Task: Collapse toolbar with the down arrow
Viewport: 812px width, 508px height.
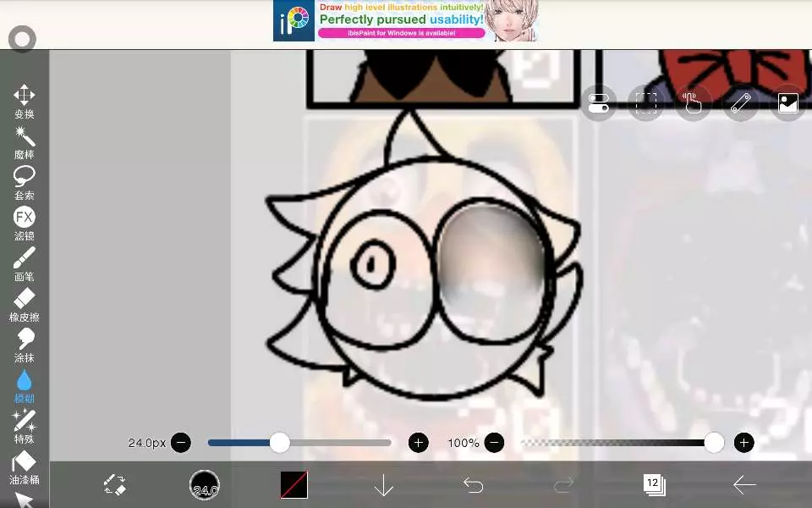Action: (x=384, y=484)
